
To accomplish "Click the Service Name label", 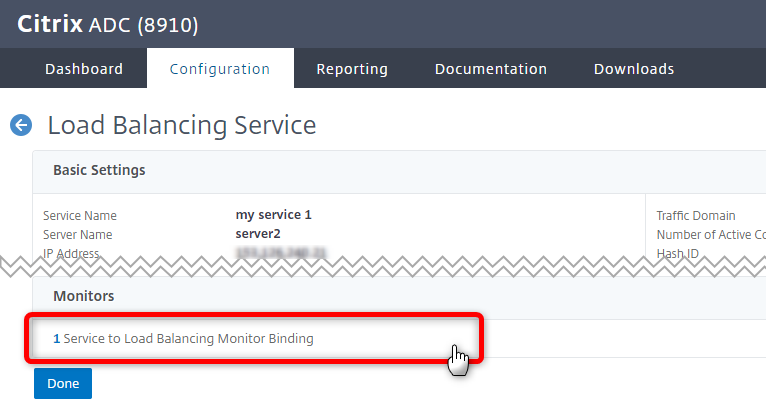I will (80, 215).
